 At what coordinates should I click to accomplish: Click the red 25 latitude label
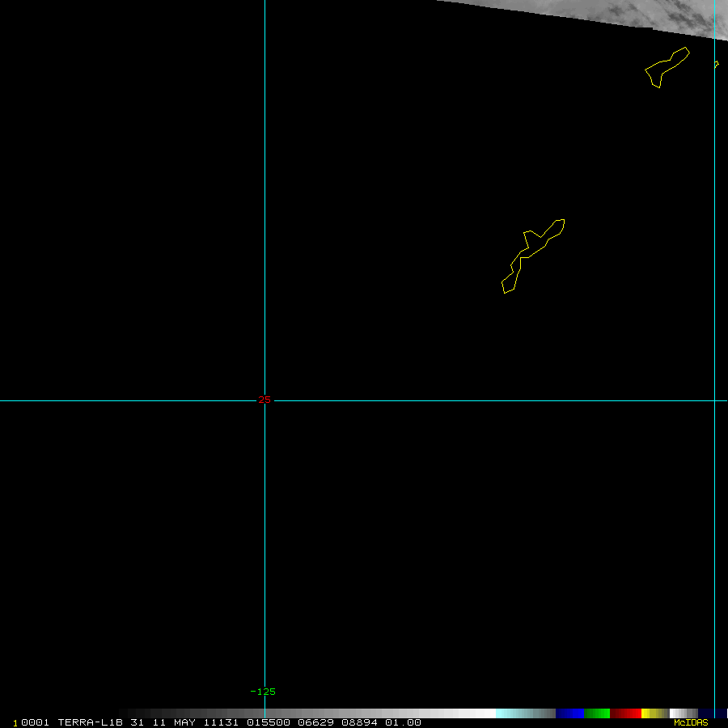265,400
